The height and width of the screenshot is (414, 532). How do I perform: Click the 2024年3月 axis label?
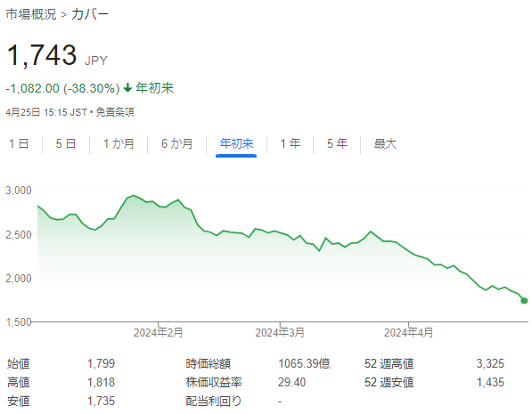tap(280, 333)
